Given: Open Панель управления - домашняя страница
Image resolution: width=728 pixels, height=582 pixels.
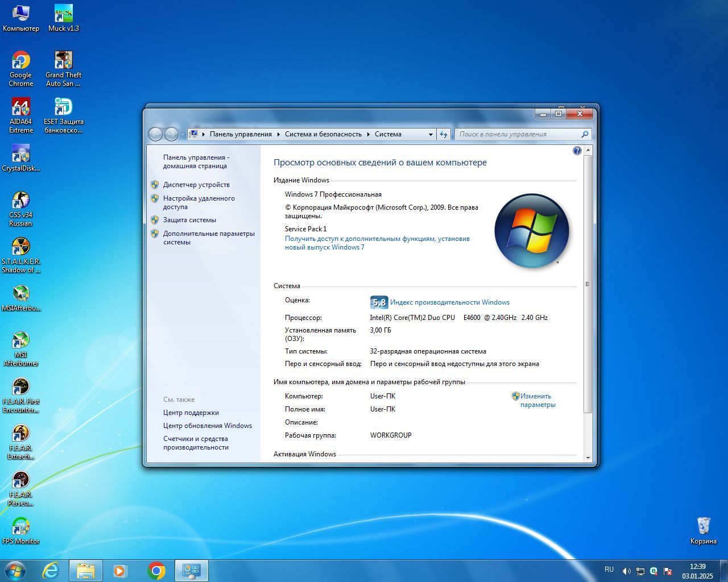Looking at the screenshot, I should click(196, 161).
